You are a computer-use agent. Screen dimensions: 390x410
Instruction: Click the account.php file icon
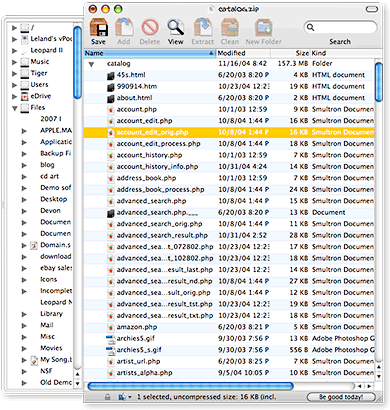point(110,110)
